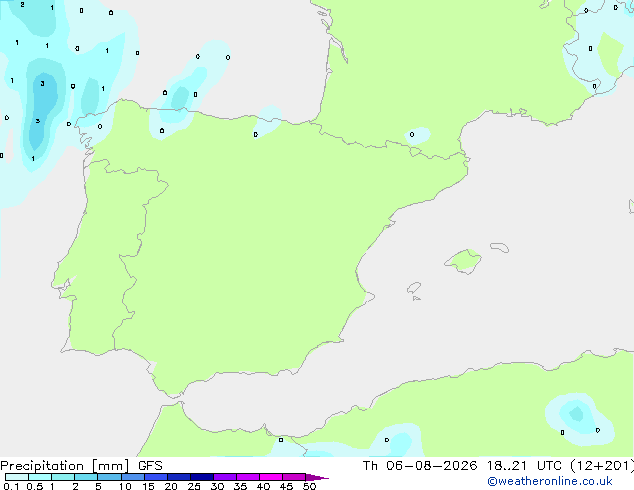Click the legend value label '25'

[x=194, y=486]
